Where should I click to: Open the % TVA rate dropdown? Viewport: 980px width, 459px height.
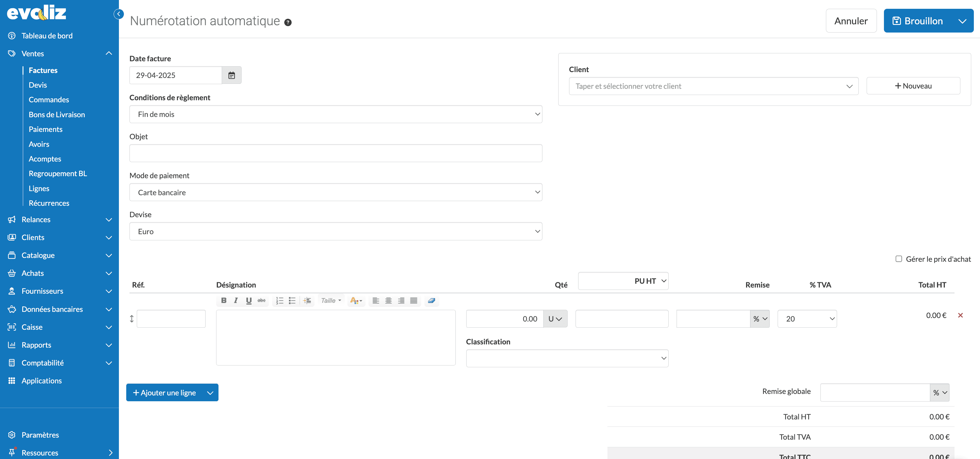807,319
